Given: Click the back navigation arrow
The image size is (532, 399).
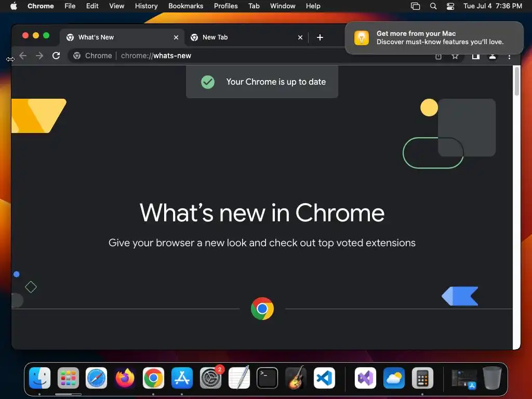Looking at the screenshot, I should (x=23, y=56).
